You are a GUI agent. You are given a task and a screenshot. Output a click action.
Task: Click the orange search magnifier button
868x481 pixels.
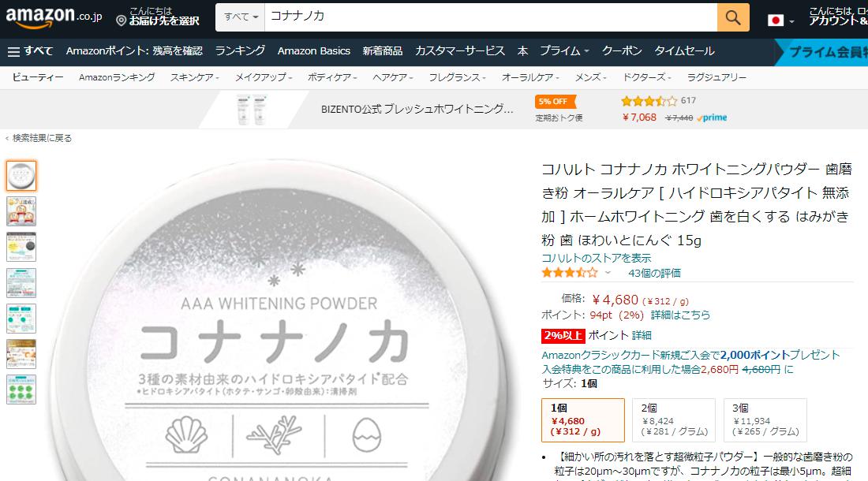coord(733,17)
